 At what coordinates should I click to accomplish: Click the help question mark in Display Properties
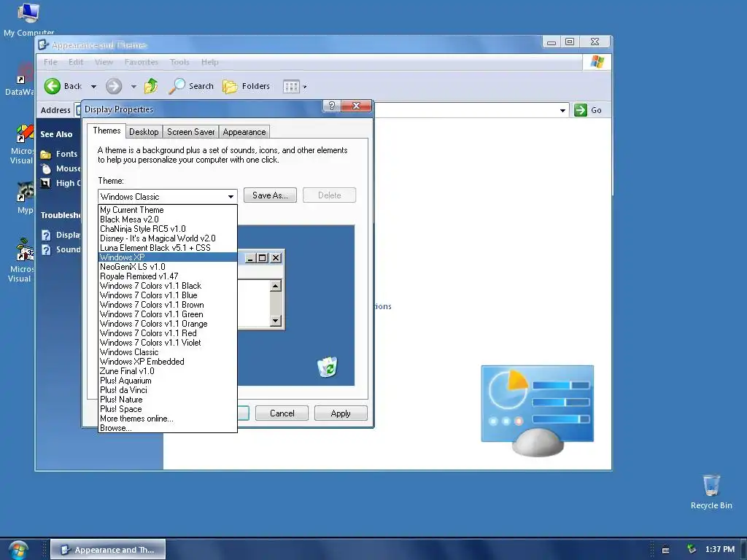click(x=332, y=106)
